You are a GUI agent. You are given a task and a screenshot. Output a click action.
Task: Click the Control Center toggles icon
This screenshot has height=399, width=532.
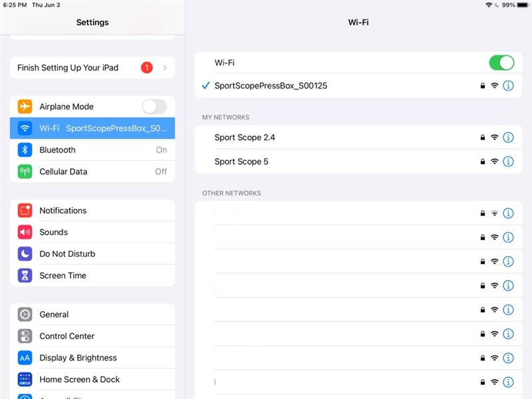click(x=25, y=336)
